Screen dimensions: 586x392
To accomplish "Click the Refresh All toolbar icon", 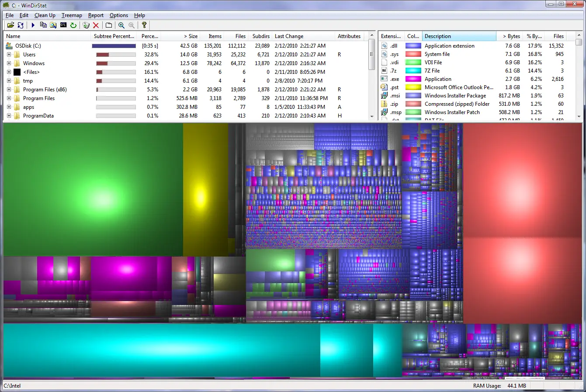I will point(21,25).
